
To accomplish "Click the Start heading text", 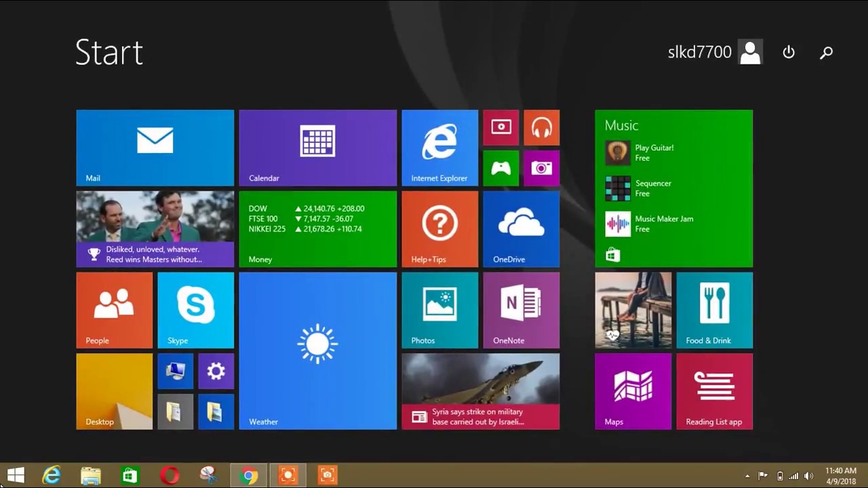I will point(109,52).
